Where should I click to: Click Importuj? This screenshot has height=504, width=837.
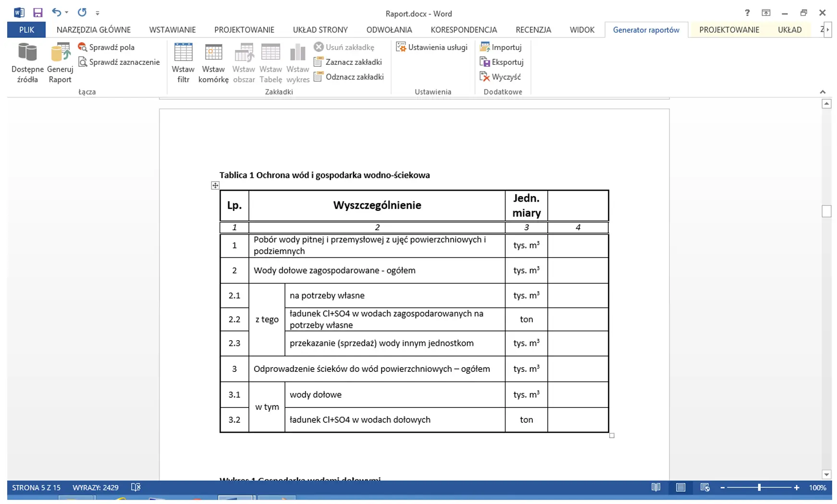point(501,47)
